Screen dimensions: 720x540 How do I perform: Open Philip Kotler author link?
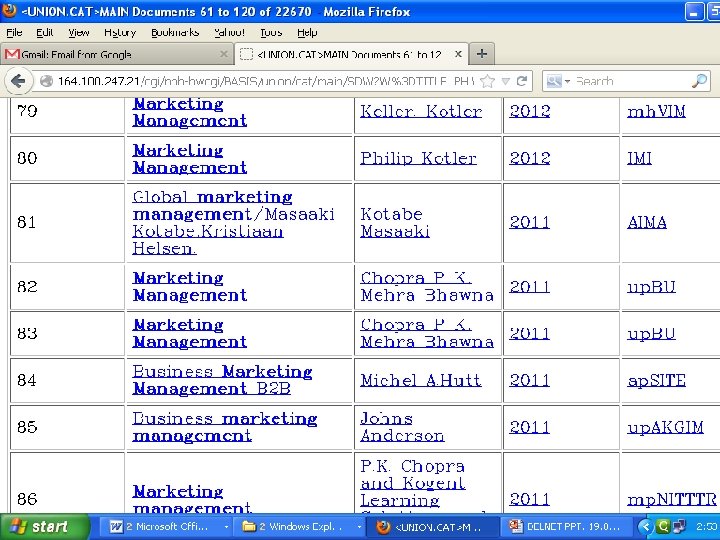tap(418, 158)
